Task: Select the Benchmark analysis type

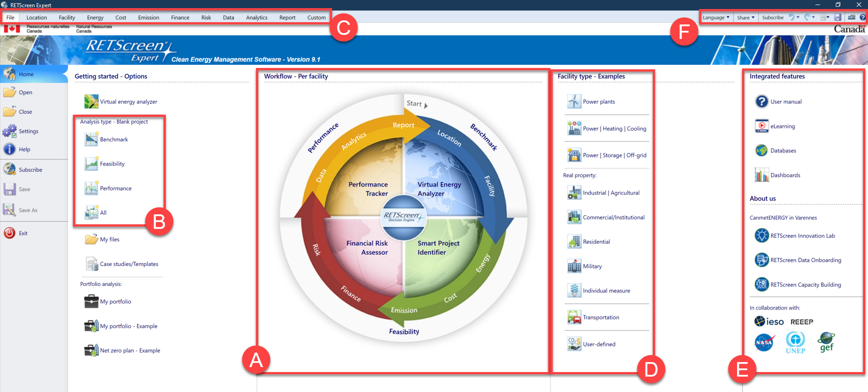Action: [106, 139]
